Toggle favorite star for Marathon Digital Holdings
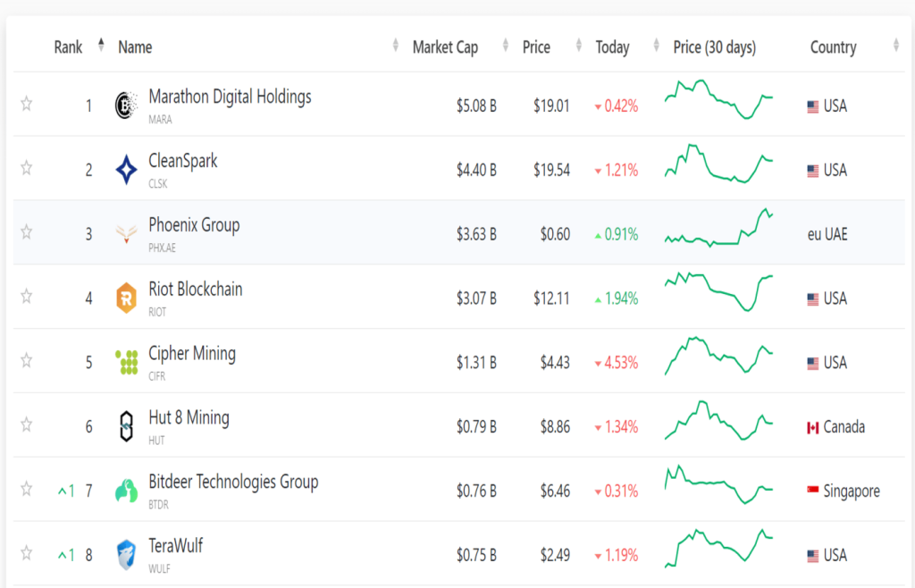 tap(27, 104)
